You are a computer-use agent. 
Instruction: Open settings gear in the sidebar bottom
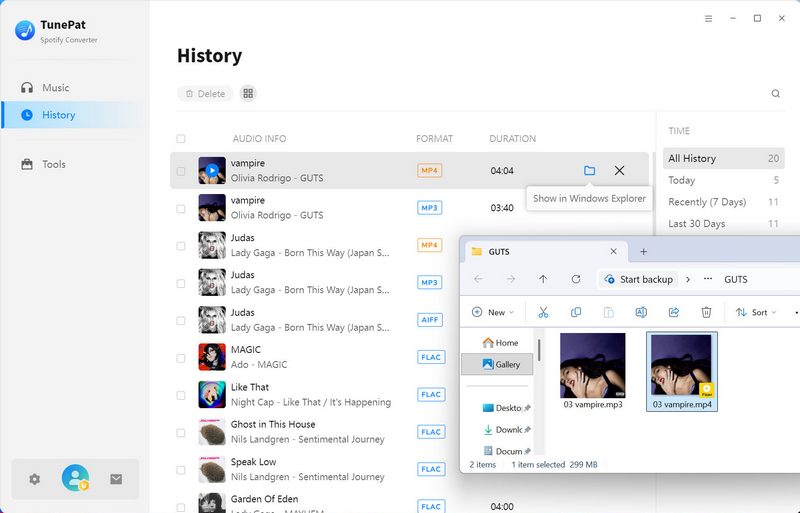point(35,479)
